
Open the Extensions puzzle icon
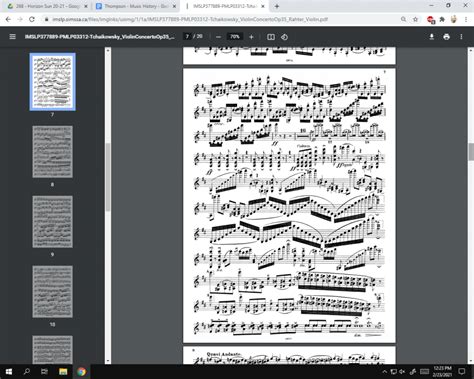[442, 19]
